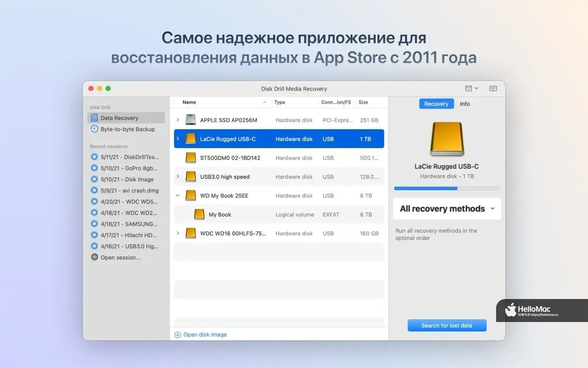
Task: Expand the LaCie Rugged USB-C row
Action: 178,139
